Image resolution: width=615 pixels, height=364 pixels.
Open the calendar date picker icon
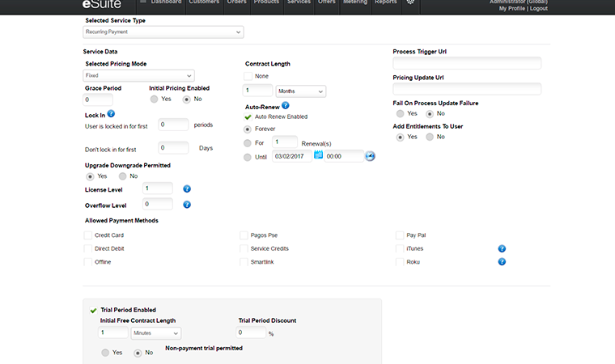pyautogui.click(x=319, y=155)
